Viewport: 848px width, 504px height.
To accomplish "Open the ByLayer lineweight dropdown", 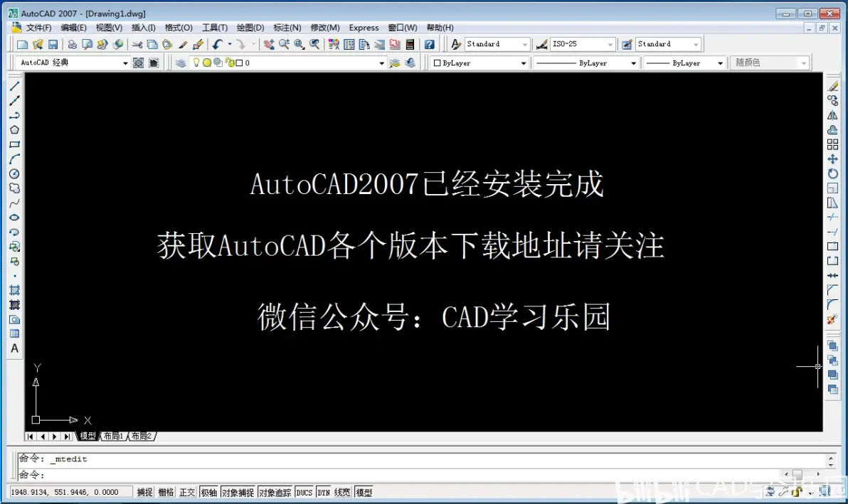I will pos(720,63).
